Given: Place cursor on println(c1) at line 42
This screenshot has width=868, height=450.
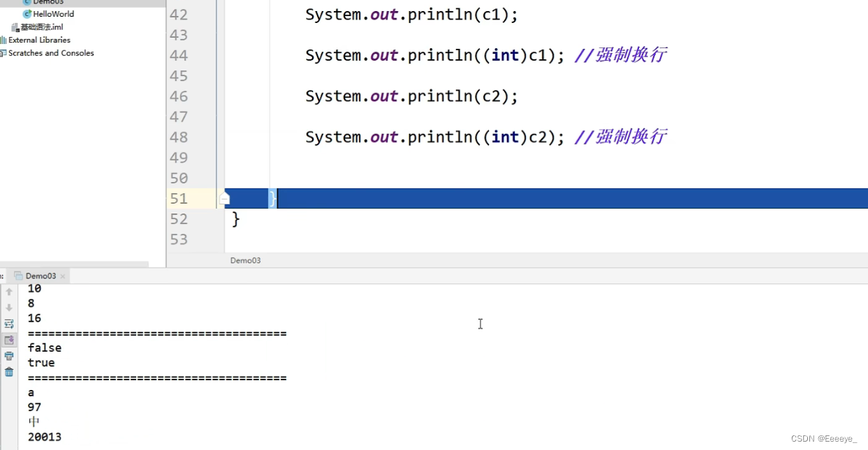Looking at the screenshot, I should coord(411,15).
